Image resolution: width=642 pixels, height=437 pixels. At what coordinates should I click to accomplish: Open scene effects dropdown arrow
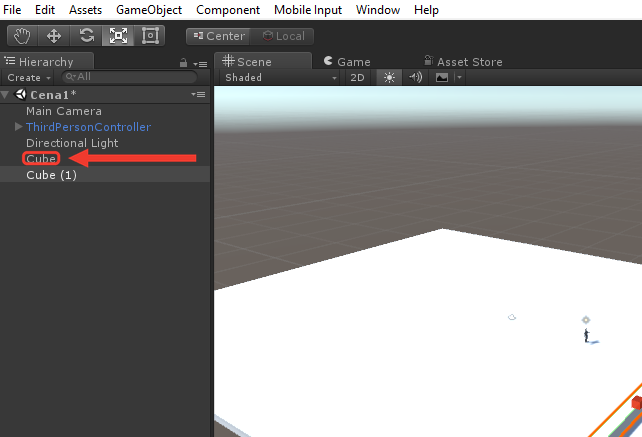[459, 77]
